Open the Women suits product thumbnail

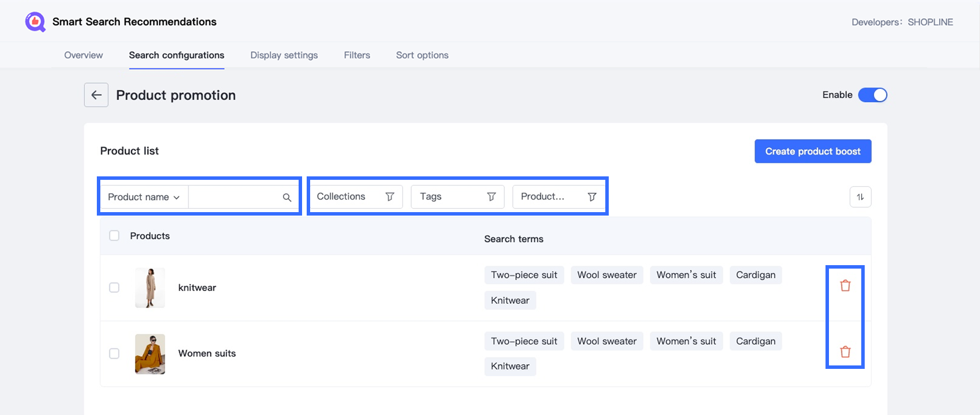coord(150,354)
